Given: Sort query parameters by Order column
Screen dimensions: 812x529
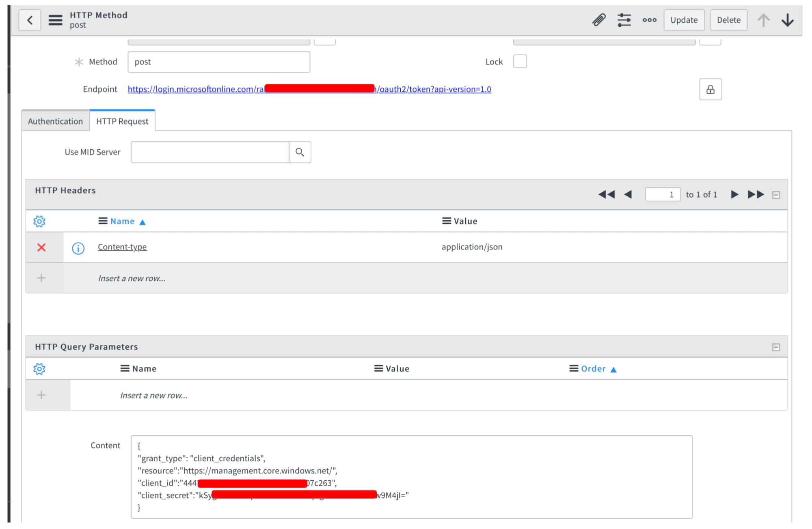Looking at the screenshot, I should pyautogui.click(x=593, y=369).
